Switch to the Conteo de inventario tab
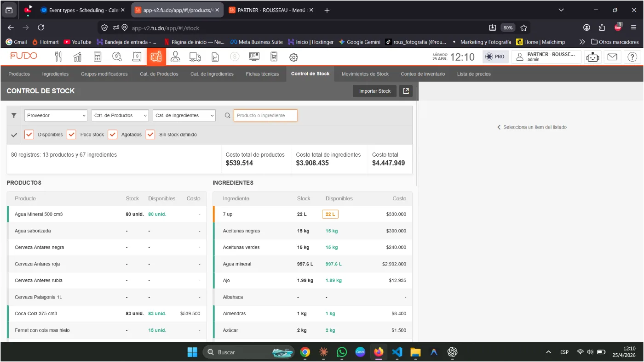Screen dimensions: 644x362 coord(423,74)
